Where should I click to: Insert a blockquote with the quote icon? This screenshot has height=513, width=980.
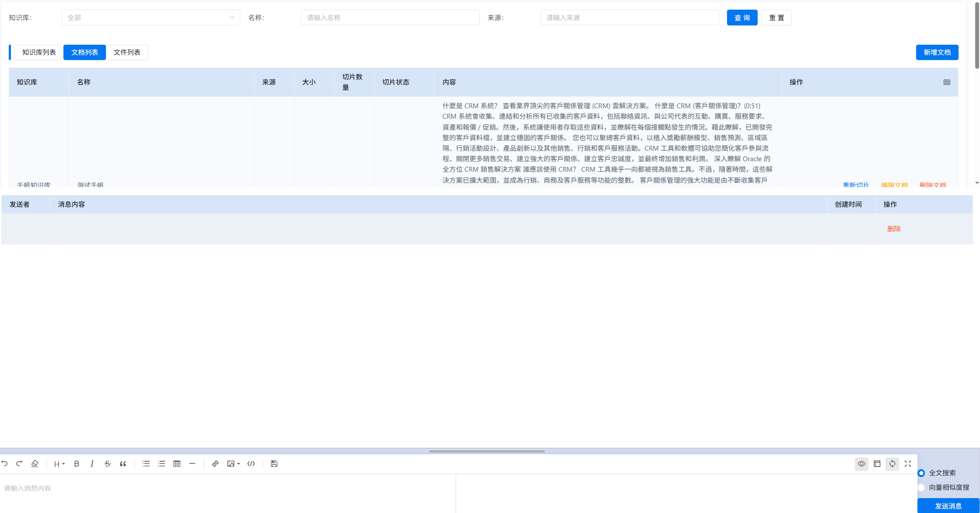pyautogui.click(x=123, y=463)
